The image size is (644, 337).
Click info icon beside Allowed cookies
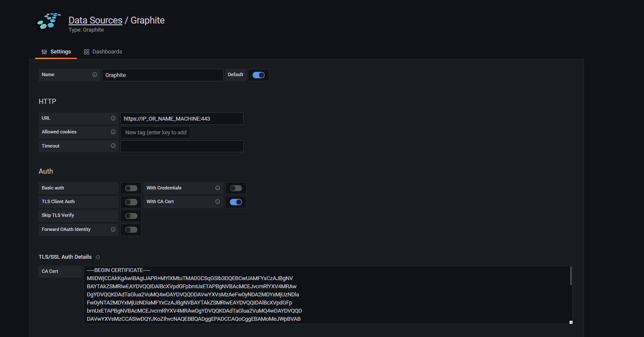click(113, 132)
